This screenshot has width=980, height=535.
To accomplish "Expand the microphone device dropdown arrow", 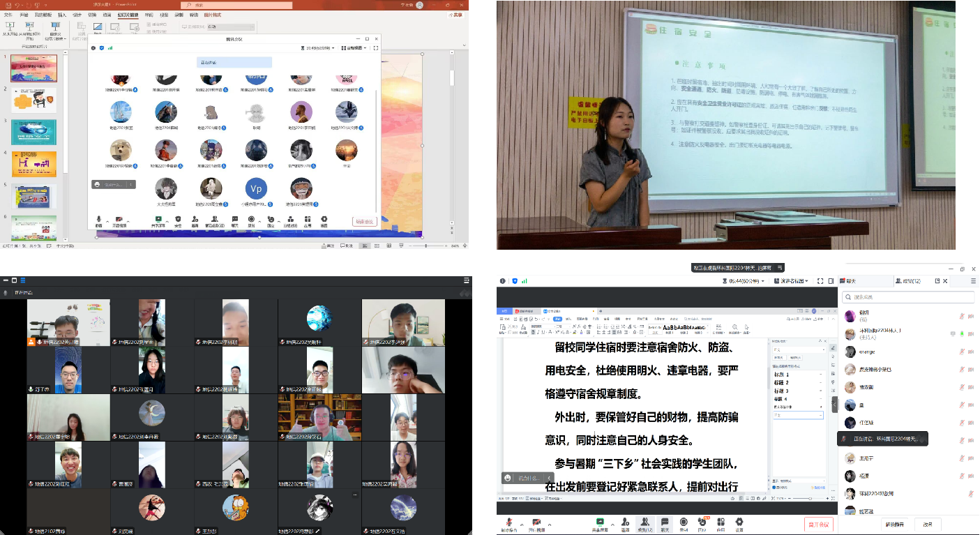I will (x=522, y=524).
